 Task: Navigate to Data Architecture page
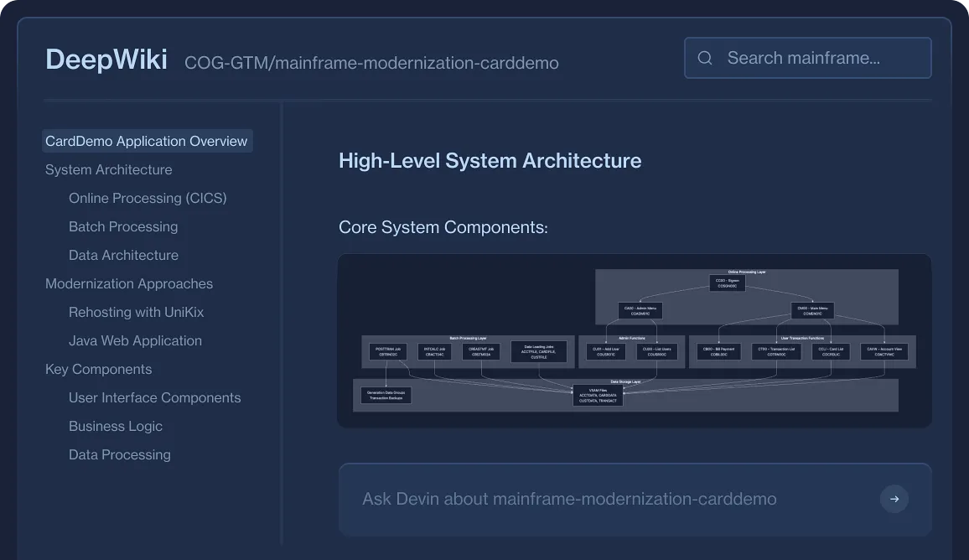point(123,255)
